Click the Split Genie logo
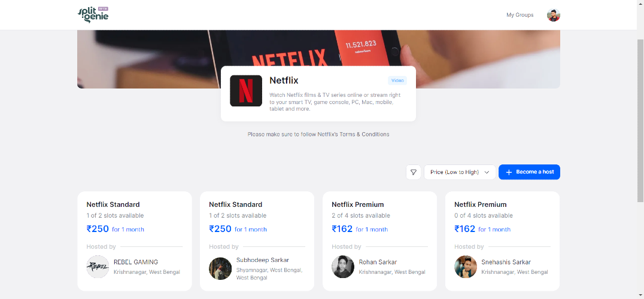Viewport: 644px width, 299px height. click(93, 15)
